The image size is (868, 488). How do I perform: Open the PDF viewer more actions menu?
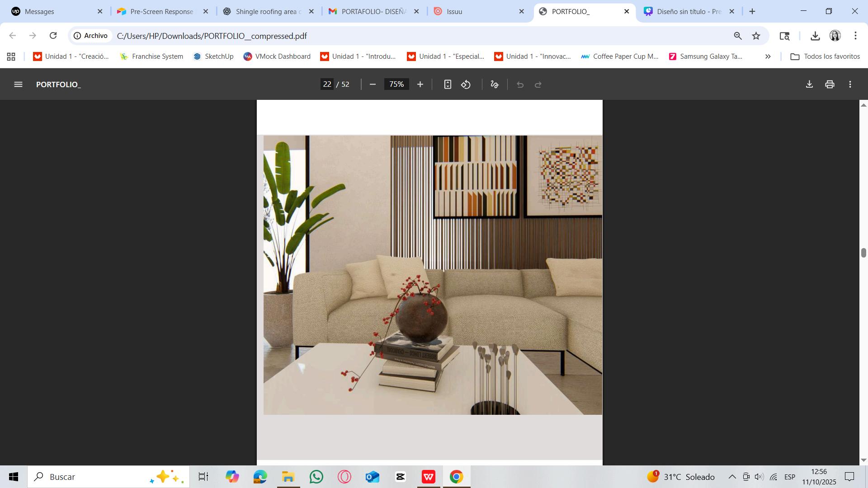pos(850,84)
